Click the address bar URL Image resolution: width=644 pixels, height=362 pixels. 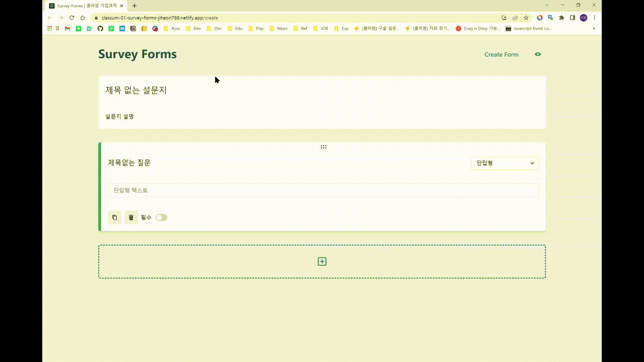(x=160, y=18)
